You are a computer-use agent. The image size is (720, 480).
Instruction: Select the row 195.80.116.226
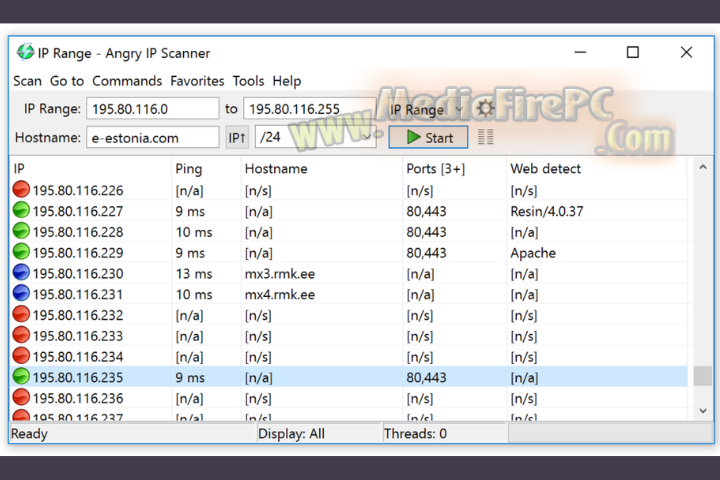[349, 190]
